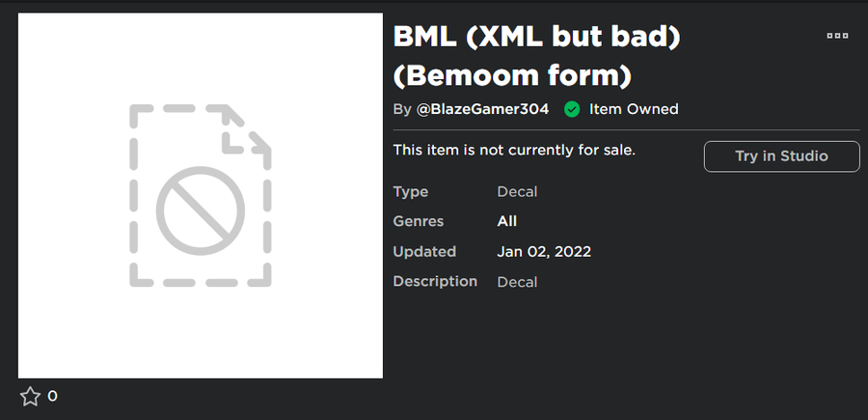Viewport: 868px width, 420px height.
Task: Toggle the star favorite icon
Action: (30, 396)
